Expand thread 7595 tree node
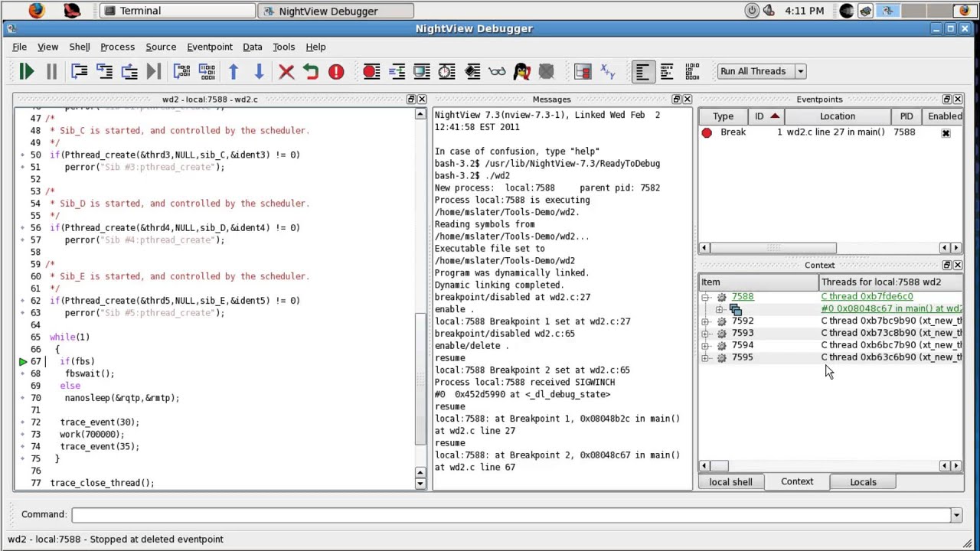Viewport: 980px width, 551px height. tap(705, 358)
